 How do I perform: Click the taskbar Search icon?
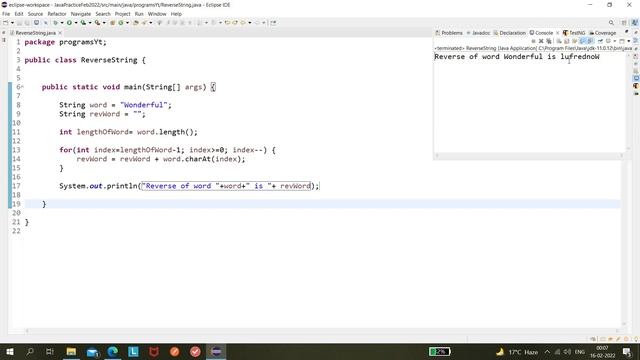(30, 351)
